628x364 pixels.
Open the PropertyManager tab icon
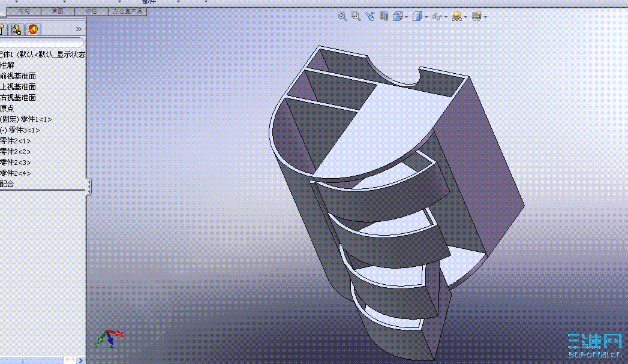point(2,29)
